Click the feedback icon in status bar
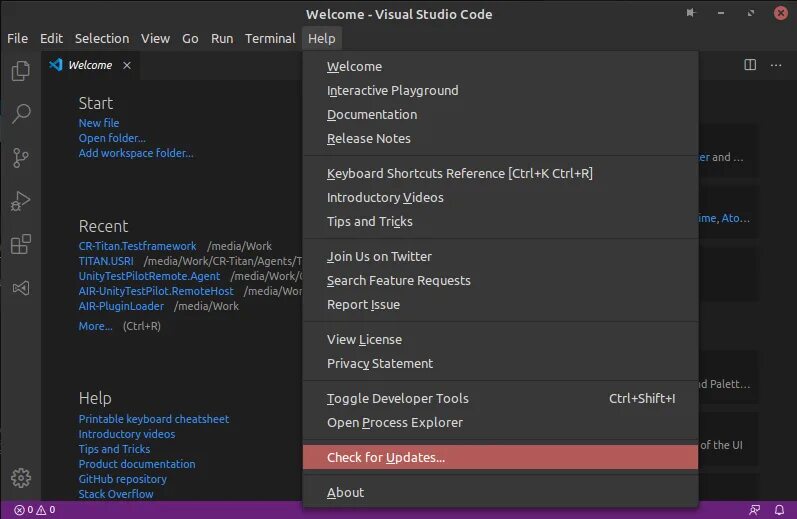The image size is (797, 519). tap(754, 510)
